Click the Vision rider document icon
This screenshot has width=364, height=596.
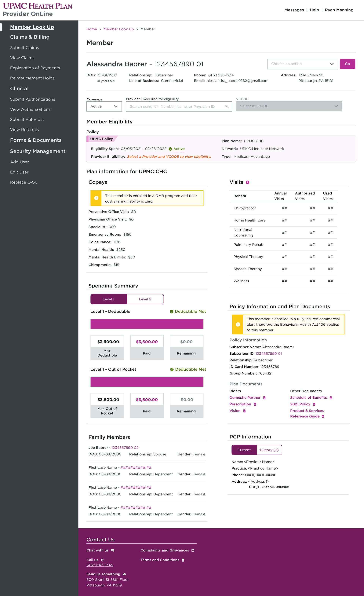(x=244, y=411)
